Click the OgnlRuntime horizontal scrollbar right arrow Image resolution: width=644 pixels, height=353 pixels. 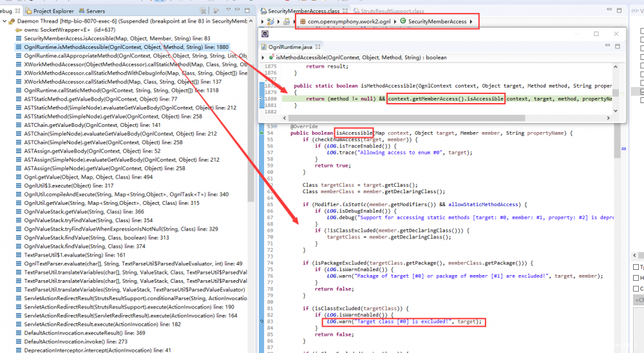click(609, 118)
